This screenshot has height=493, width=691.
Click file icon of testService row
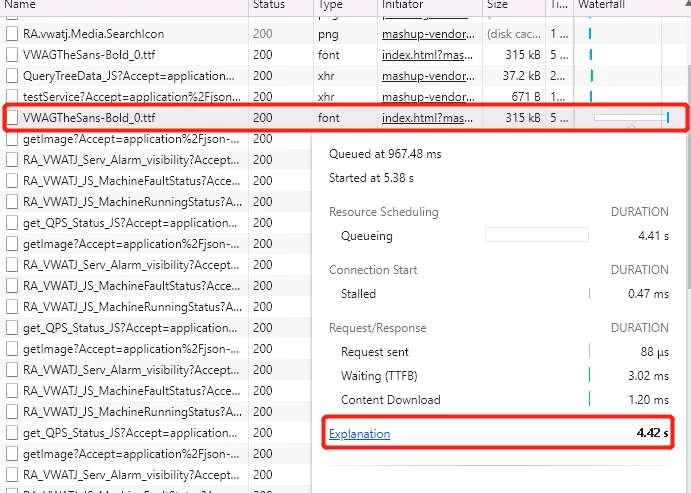pos(12,97)
